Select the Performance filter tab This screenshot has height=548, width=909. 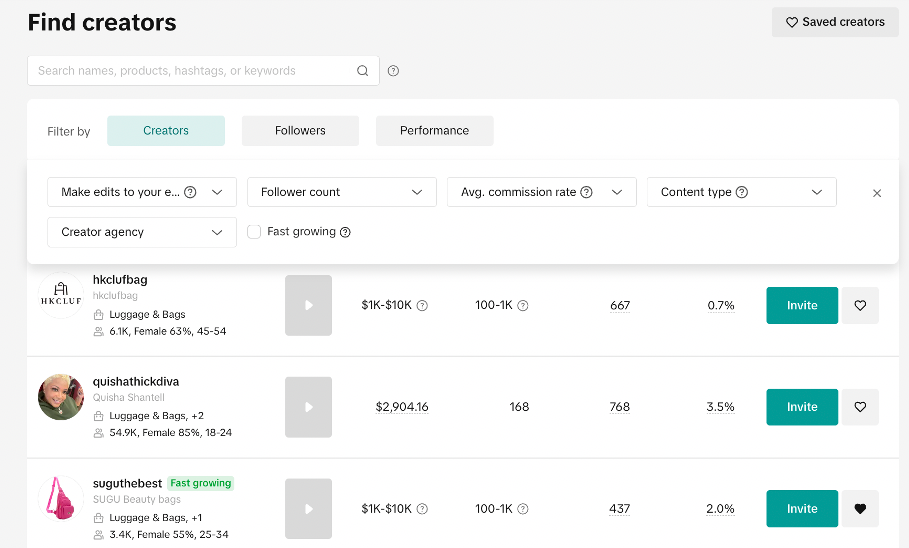click(434, 131)
